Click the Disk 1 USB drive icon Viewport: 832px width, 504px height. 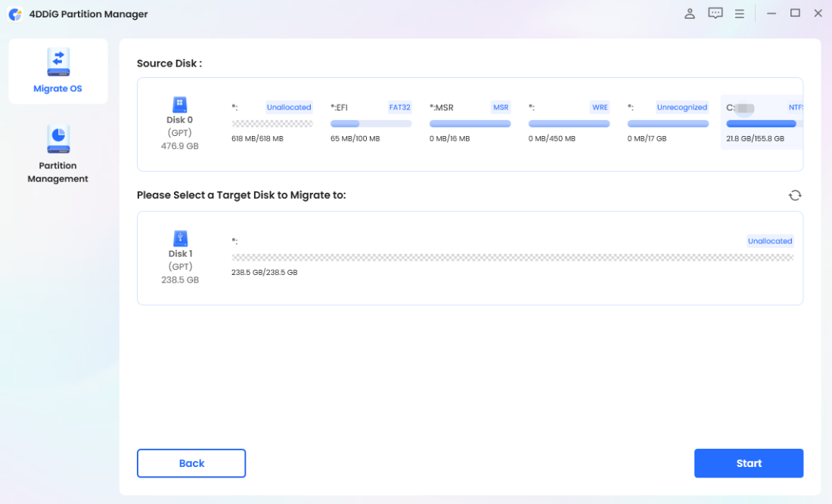point(181,239)
